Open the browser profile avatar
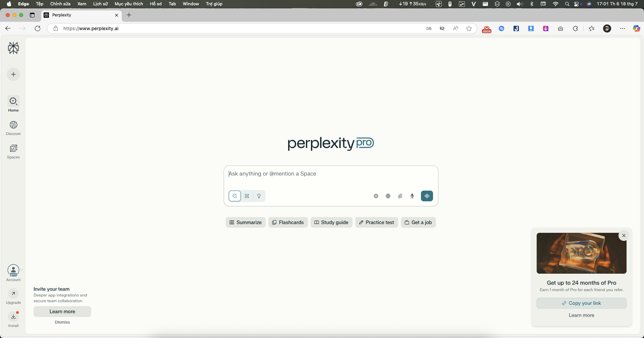 [x=607, y=28]
